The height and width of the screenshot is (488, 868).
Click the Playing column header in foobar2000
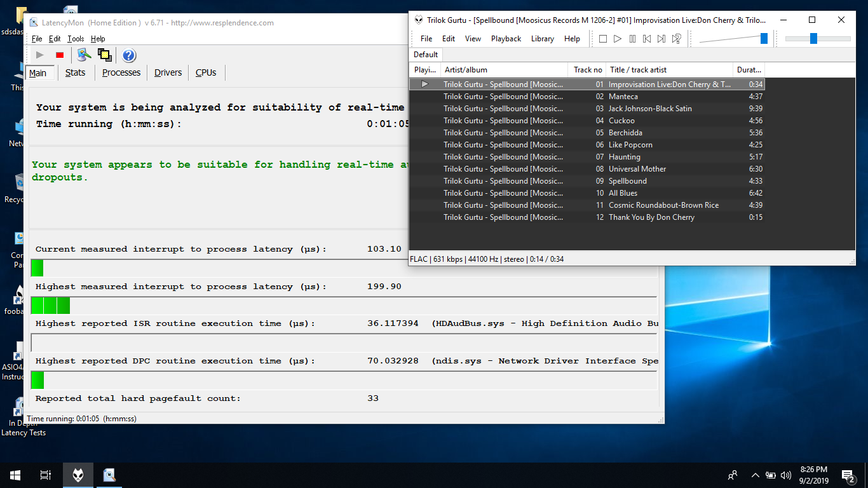coord(425,70)
